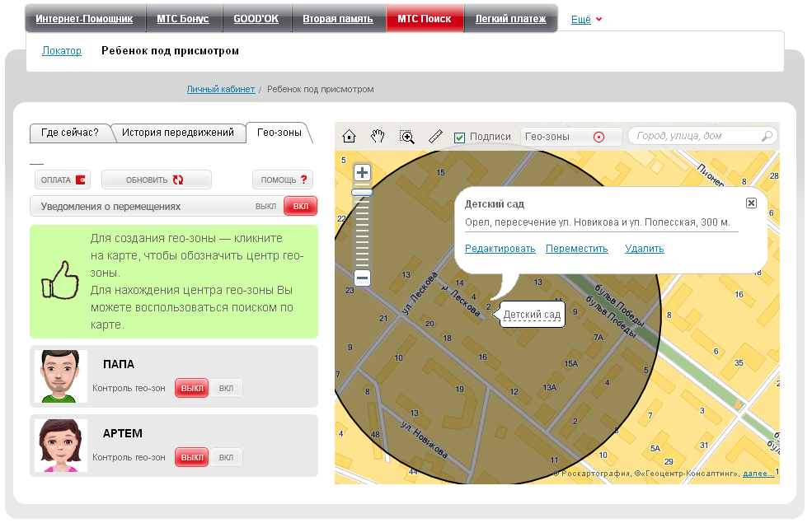The width and height of the screenshot is (812, 523).
Task: Click the Ребенок под присмотром heading
Action: (x=170, y=51)
